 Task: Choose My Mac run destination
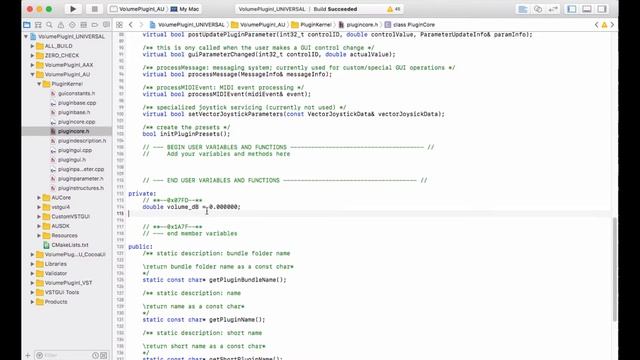(x=185, y=9)
